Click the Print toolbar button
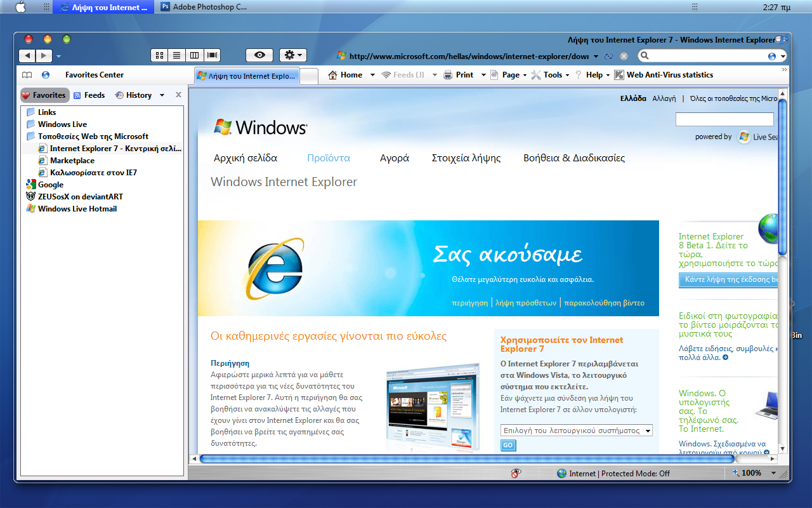 [x=459, y=75]
